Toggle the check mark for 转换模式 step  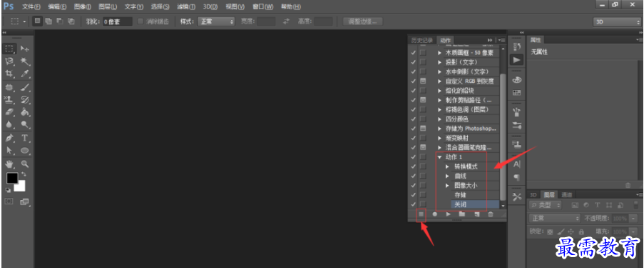click(x=414, y=166)
